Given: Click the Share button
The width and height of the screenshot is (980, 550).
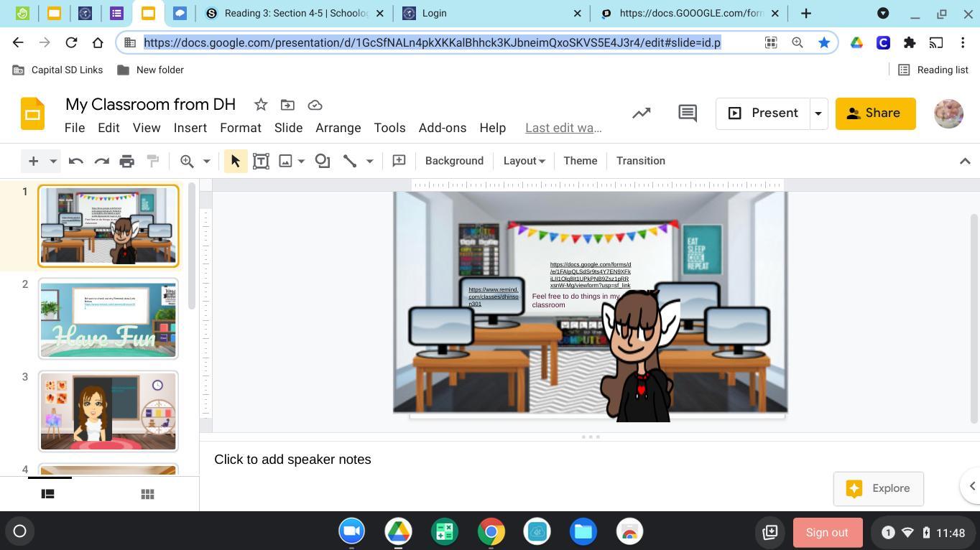Looking at the screenshot, I should click(875, 113).
